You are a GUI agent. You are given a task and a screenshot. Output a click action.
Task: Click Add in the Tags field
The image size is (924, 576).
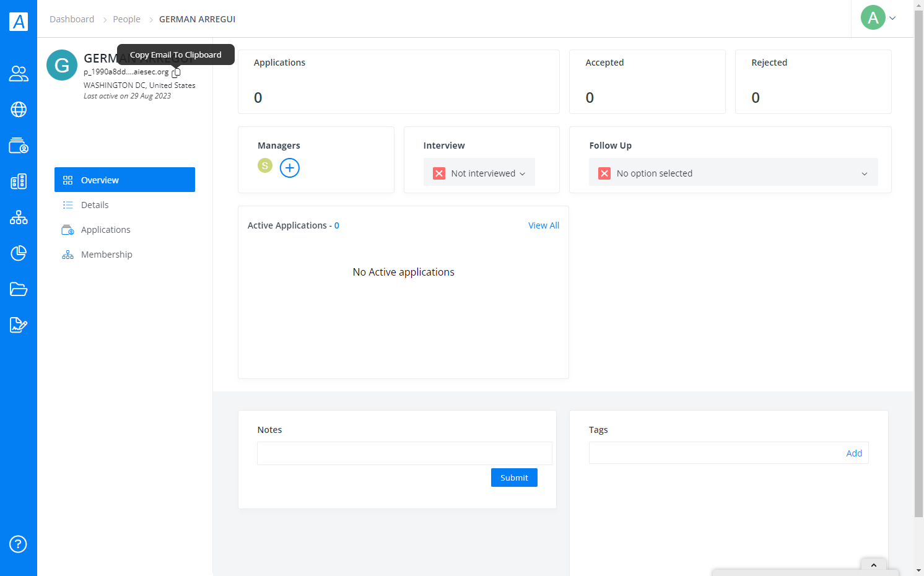click(854, 453)
